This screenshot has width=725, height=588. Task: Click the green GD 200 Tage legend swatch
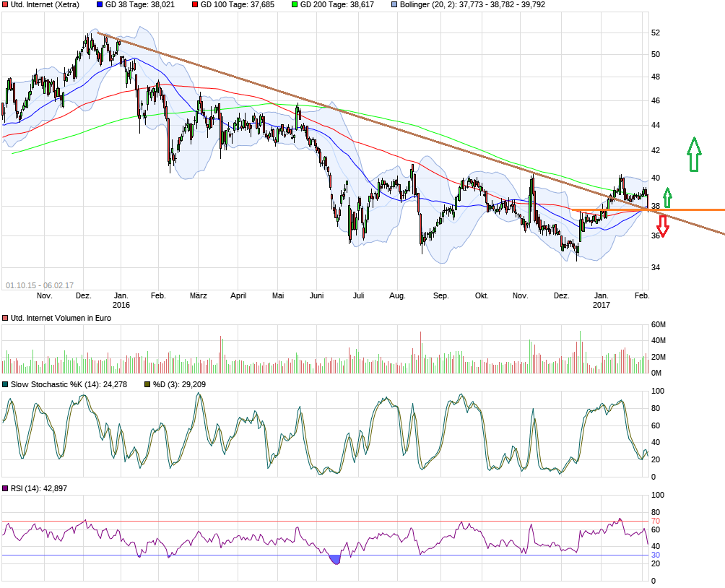pos(295,4)
